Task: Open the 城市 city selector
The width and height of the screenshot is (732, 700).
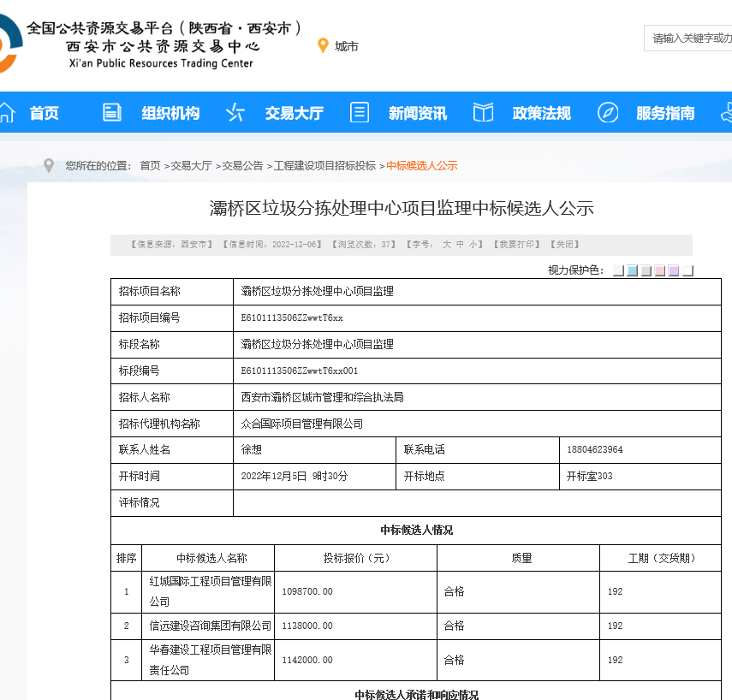Action: pyautogui.click(x=347, y=46)
